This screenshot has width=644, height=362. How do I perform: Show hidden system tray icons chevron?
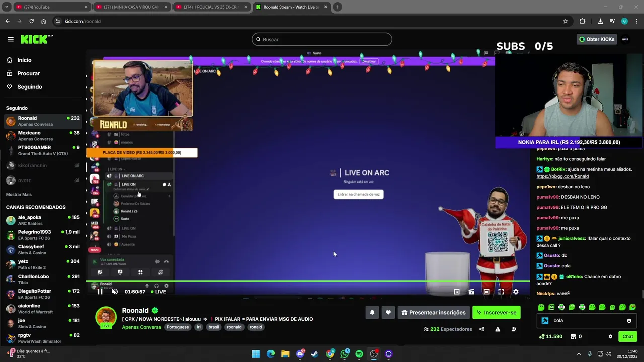[x=579, y=354]
